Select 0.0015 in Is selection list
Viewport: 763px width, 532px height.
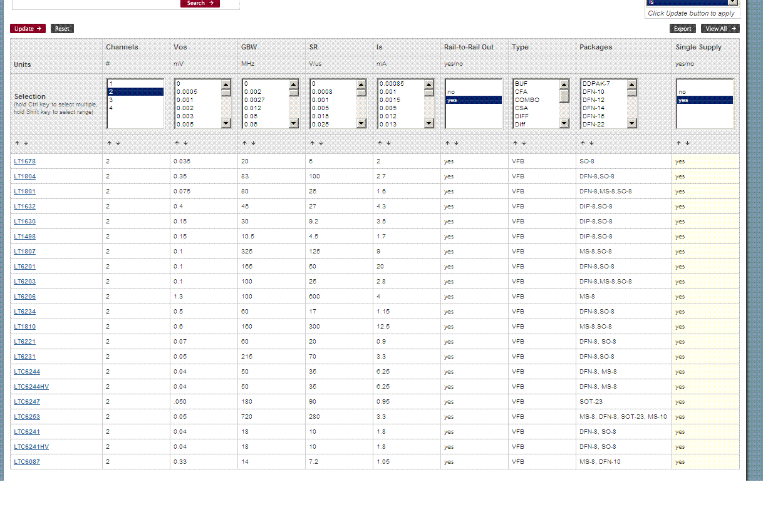point(401,100)
